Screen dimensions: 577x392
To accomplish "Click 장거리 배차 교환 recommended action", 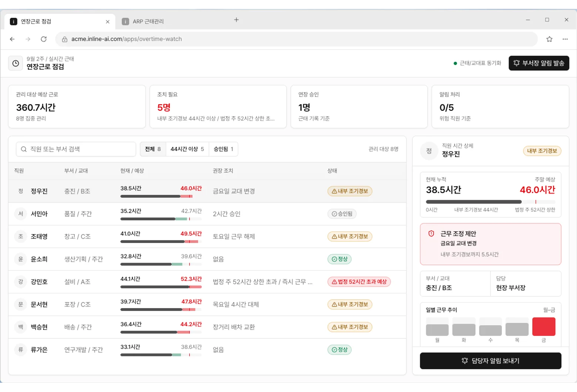I will click(234, 327).
